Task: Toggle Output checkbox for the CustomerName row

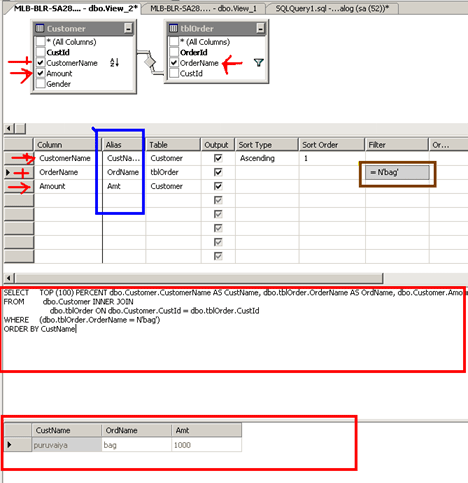Action: (x=218, y=158)
